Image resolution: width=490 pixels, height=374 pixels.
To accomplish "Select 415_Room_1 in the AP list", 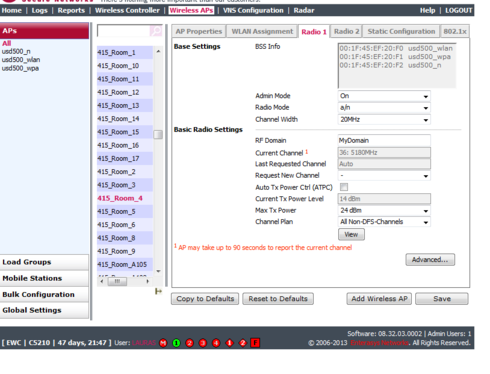I will (x=125, y=53).
